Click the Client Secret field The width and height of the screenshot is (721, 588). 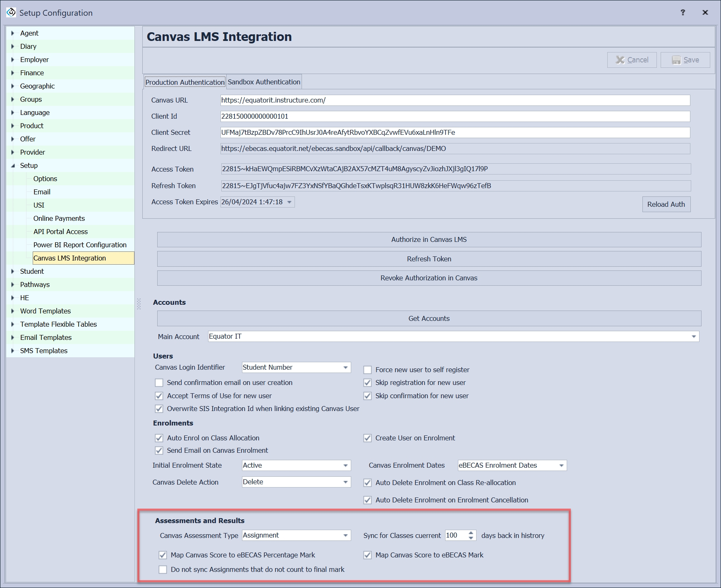(455, 132)
